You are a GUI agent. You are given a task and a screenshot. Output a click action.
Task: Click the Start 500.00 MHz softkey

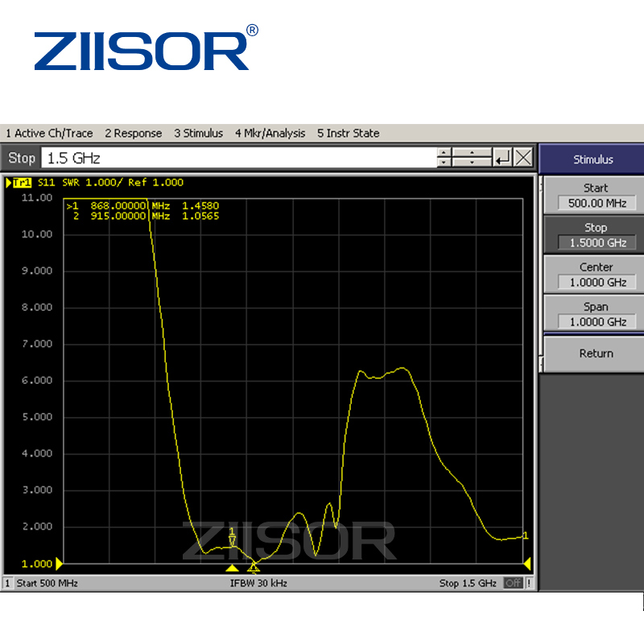pos(596,196)
